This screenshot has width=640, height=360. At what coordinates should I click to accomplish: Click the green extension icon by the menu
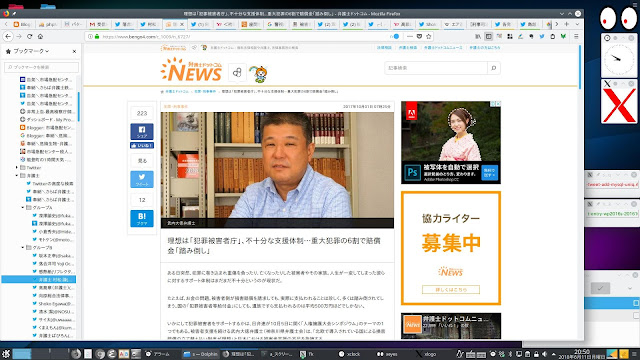[563, 36]
